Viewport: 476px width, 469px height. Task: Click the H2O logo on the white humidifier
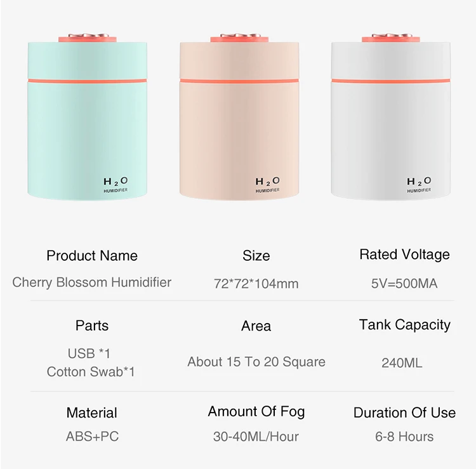[x=418, y=183]
